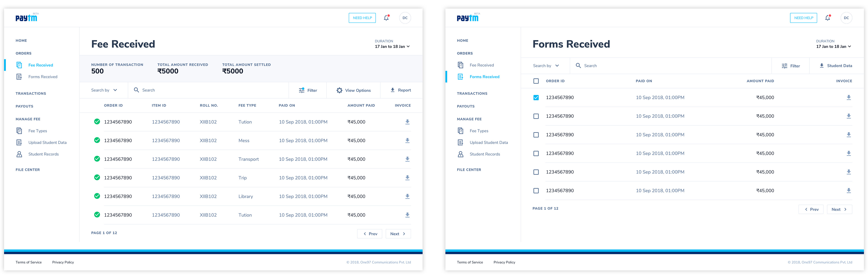Open Terms of Service in Fee Received footer

point(29,262)
